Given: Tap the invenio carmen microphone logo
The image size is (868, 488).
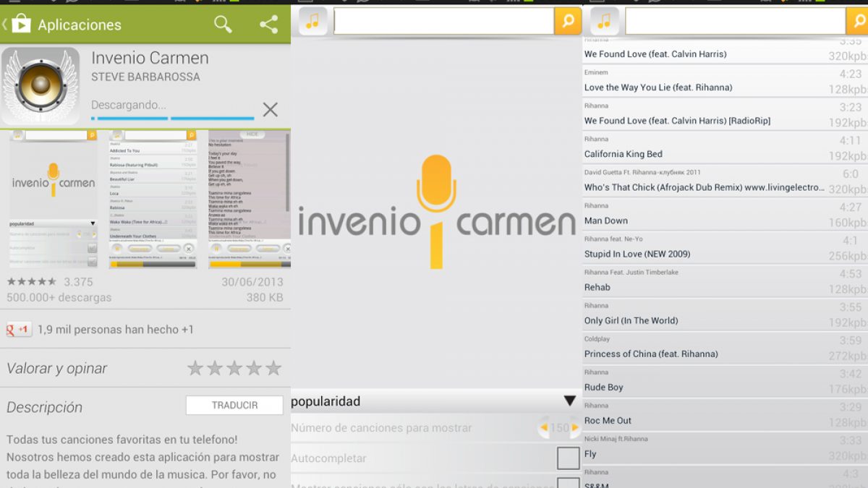Looking at the screenshot, I should click(x=437, y=211).
